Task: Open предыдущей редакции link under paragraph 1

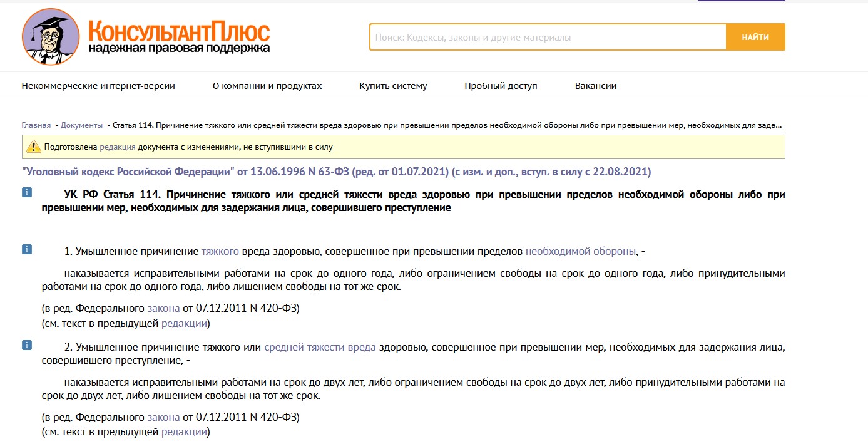Action: pos(184,324)
